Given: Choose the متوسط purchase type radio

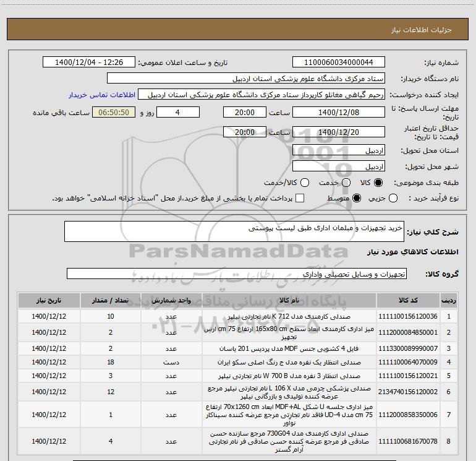Looking at the screenshot, I should pyautogui.click(x=357, y=198).
